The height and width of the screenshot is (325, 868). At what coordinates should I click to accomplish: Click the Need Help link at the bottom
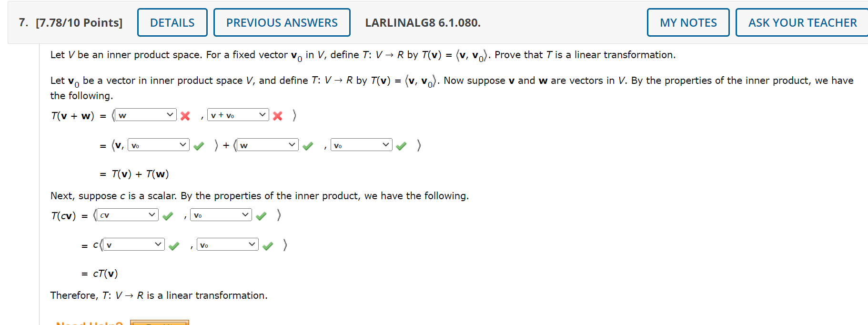pyautogui.click(x=88, y=322)
